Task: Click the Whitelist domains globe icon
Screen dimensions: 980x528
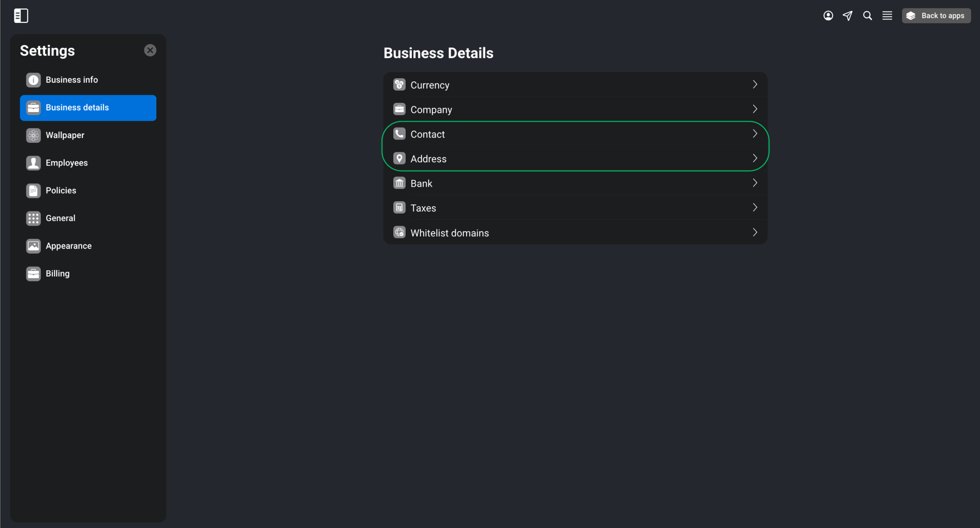Action: point(399,232)
